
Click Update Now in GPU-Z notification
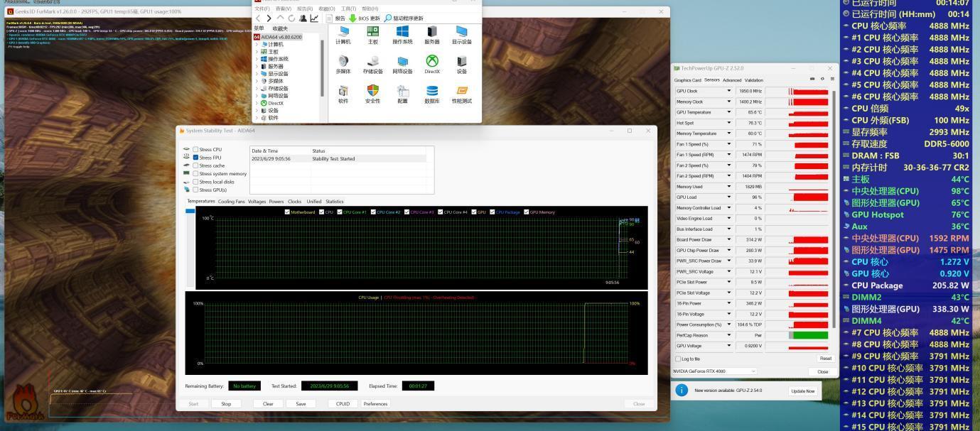click(x=802, y=391)
